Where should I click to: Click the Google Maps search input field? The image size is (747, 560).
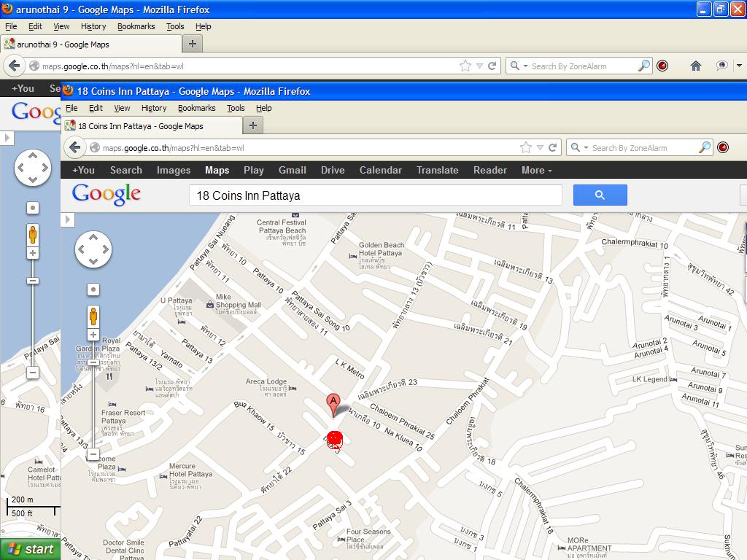click(376, 195)
